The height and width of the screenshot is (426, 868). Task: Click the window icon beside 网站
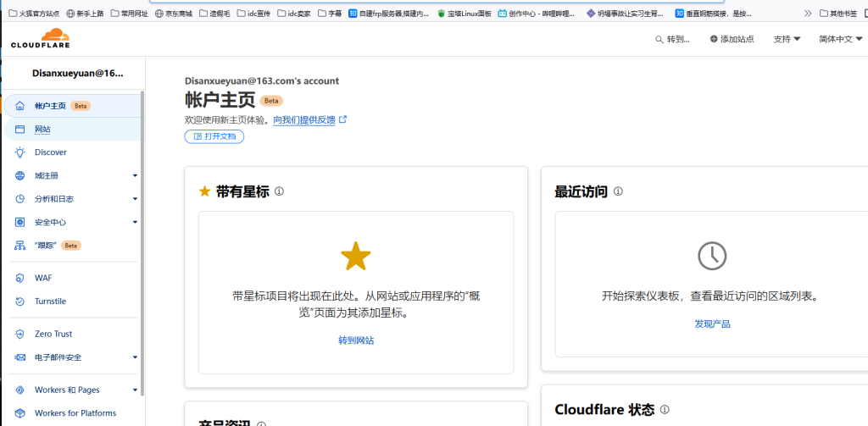click(20, 129)
